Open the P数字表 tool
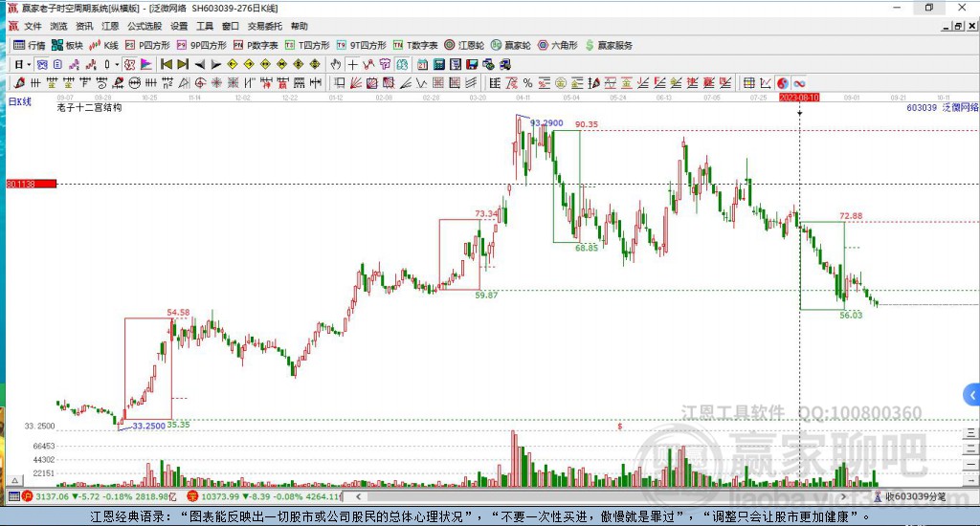Screen dimensions: 980x526 pos(256,45)
